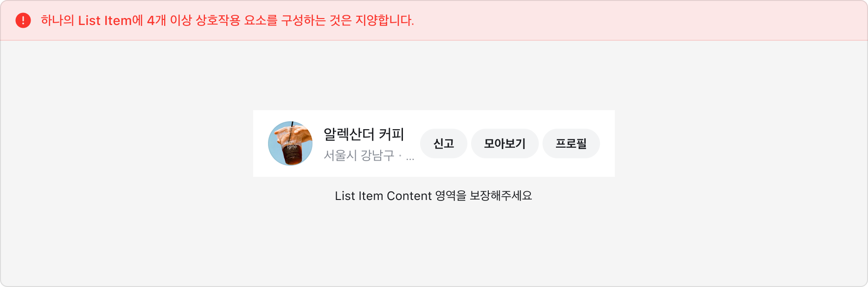Click the middle action chip labeled 모아보기
The height and width of the screenshot is (287, 868).
tap(504, 143)
